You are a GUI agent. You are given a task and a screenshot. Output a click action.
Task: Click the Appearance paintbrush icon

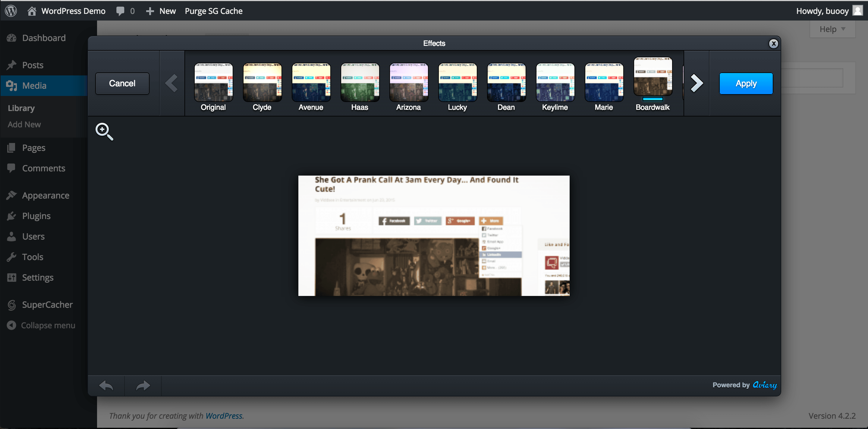pos(11,195)
